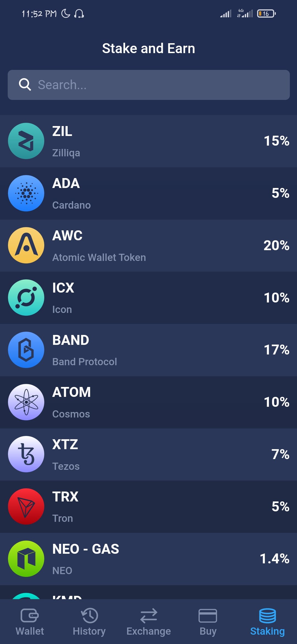Viewport: 297px width, 644px height.
Task: Tap the Band Protocol coin icon
Action: (x=26, y=350)
